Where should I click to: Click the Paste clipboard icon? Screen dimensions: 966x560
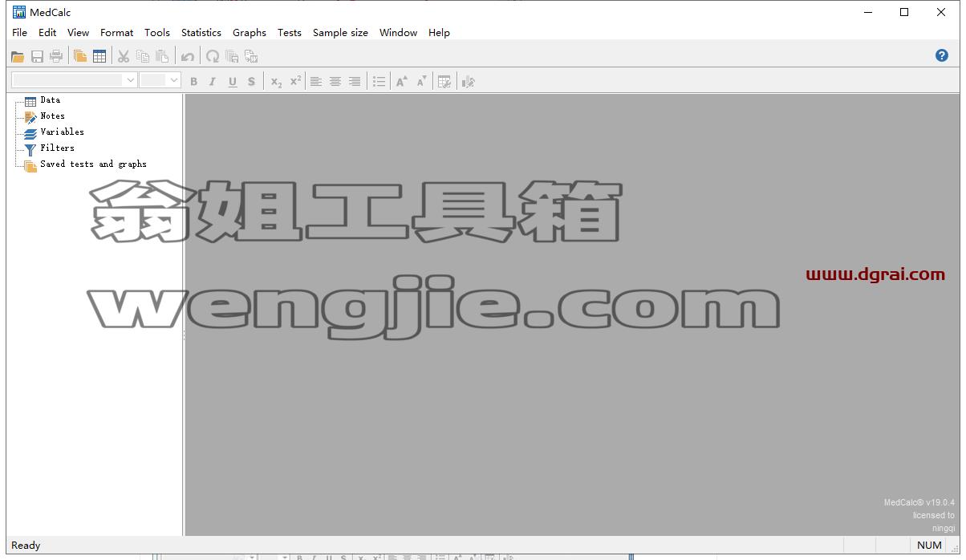pyautogui.click(x=162, y=56)
